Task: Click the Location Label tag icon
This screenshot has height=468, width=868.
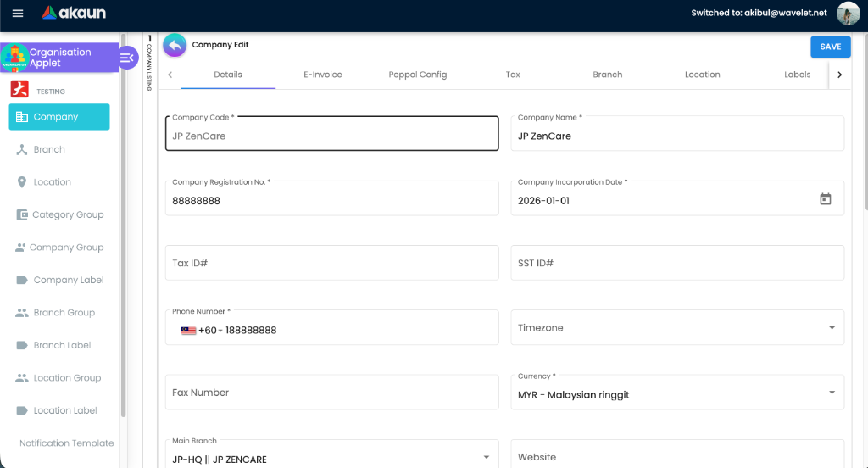Action: pos(21,411)
